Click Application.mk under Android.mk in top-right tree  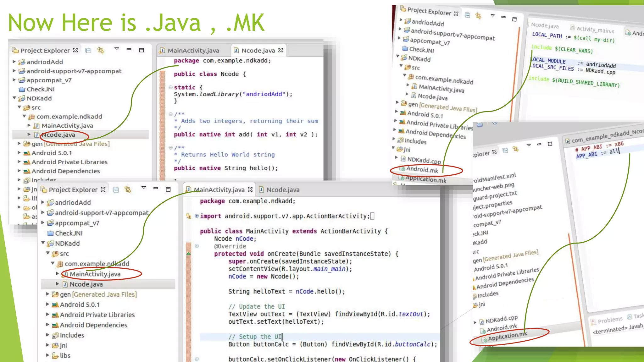(426, 179)
